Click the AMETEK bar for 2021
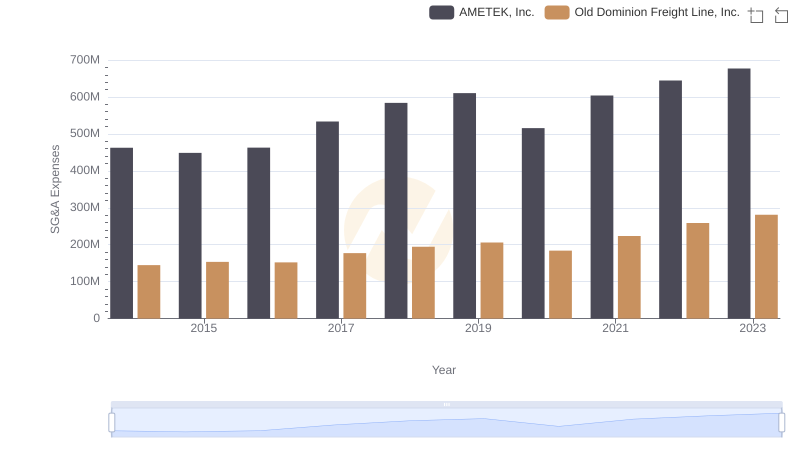800x461 pixels. [x=602, y=207]
